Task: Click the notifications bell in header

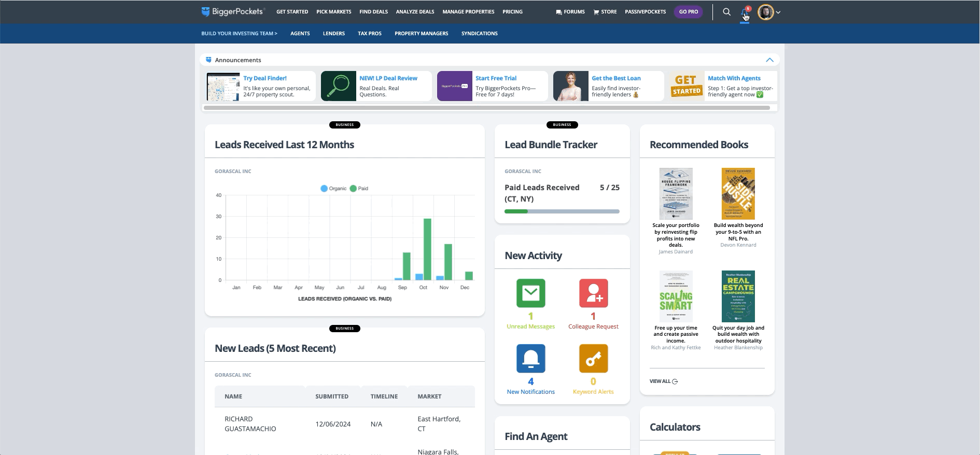Action: pos(745,13)
